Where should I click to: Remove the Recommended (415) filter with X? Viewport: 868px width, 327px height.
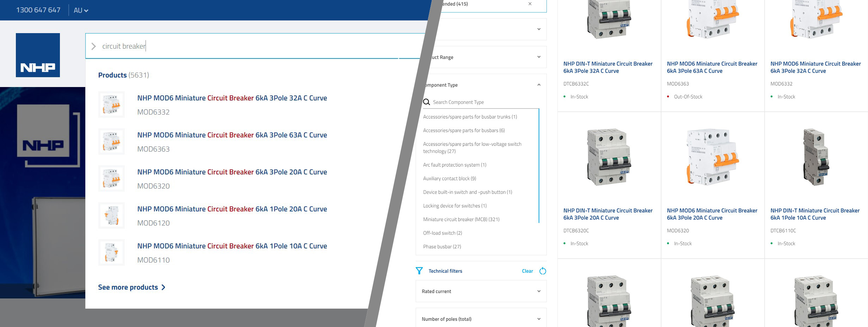pyautogui.click(x=530, y=4)
